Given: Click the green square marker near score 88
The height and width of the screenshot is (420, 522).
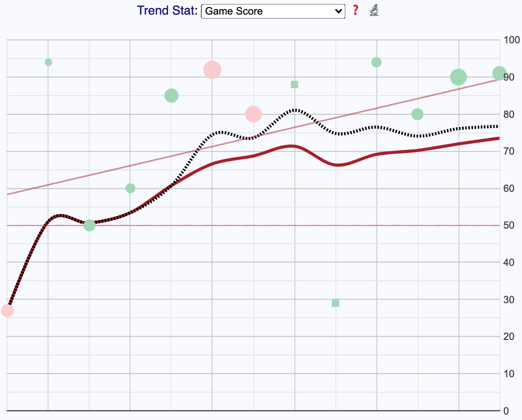Looking at the screenshot, I should pyautogui.click(x=294, y=85).
